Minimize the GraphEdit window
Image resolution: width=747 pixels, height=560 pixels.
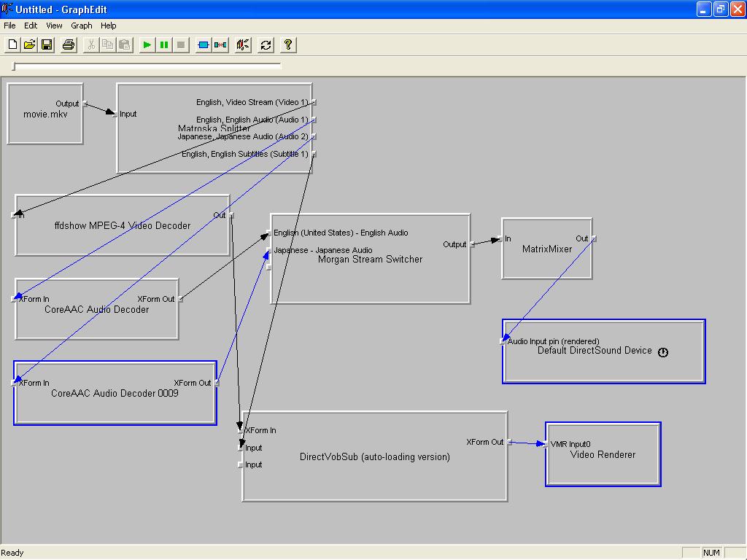click(704, 9)
